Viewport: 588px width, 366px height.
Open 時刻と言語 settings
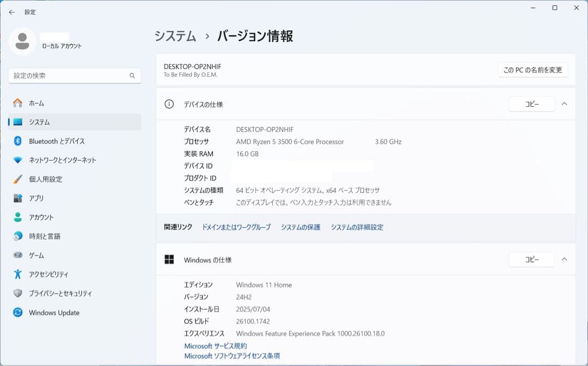point(44,236)
